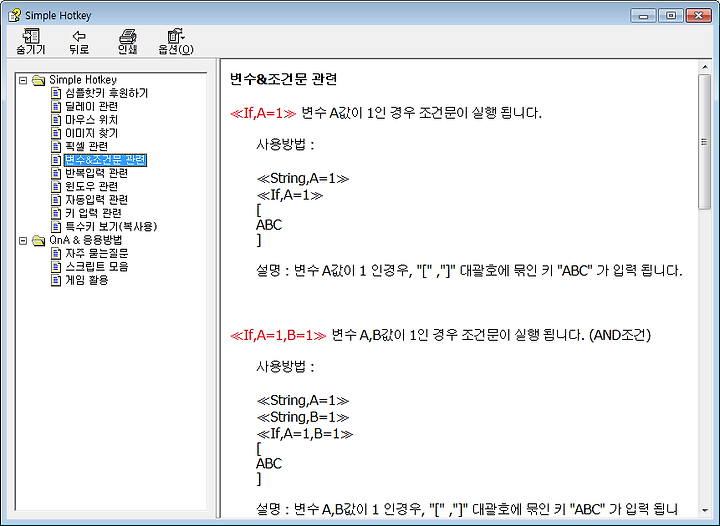This screenshot has width=720, height=526.
Task: Click the first 사용방법 : label
Action: (x=285, y=145)
